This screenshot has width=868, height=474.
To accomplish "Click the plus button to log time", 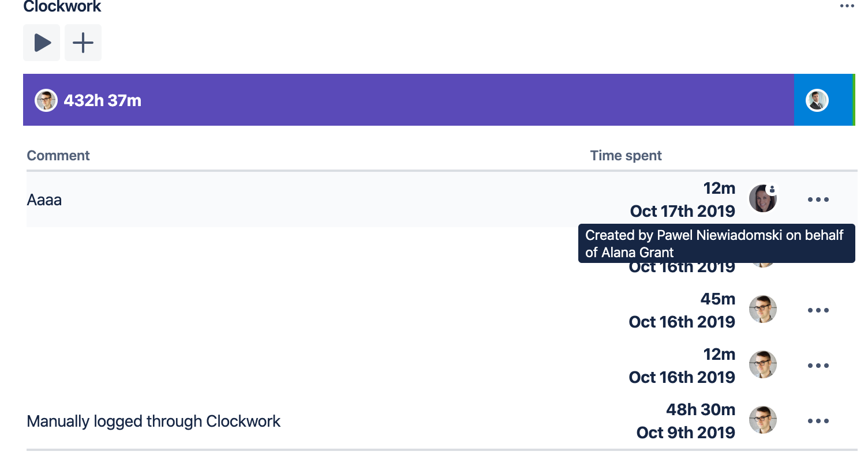I will point(83,43).
